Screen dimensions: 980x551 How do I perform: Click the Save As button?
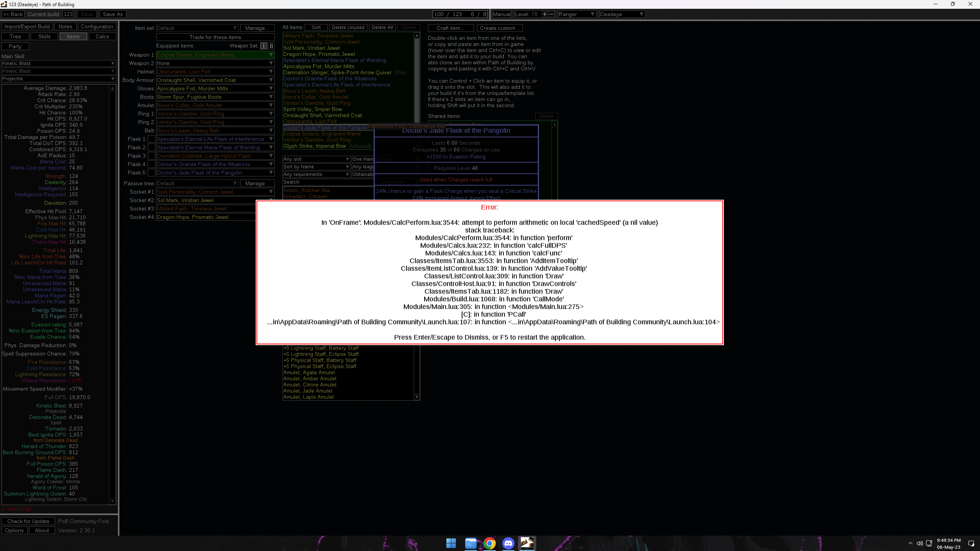click(113, 14)
